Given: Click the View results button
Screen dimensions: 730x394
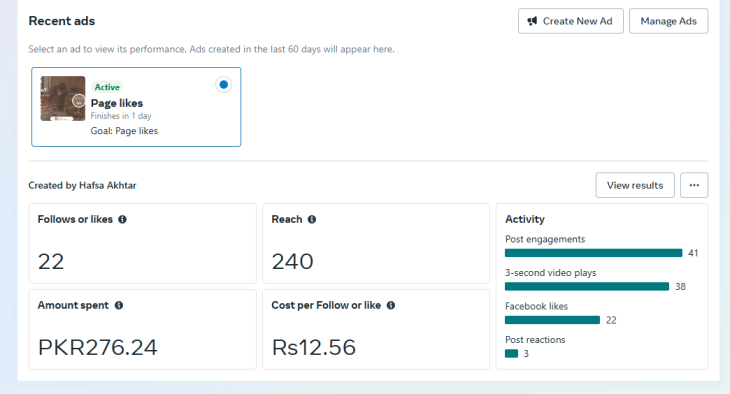Looking at the screenshot, I should (635, 185).
